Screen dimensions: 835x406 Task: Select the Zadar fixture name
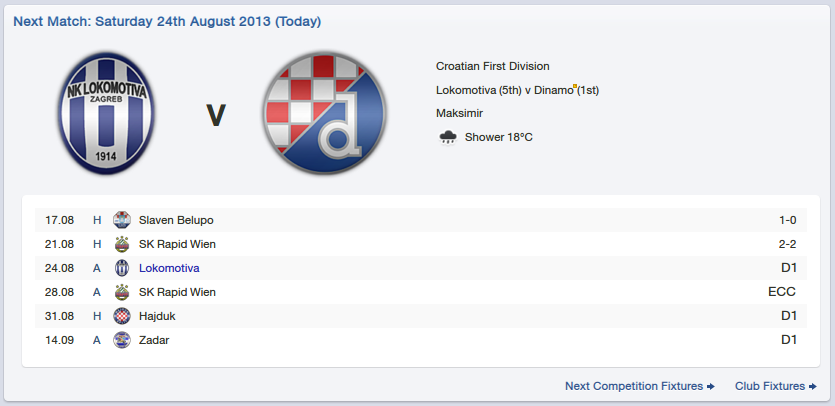(x=154, y=340)
